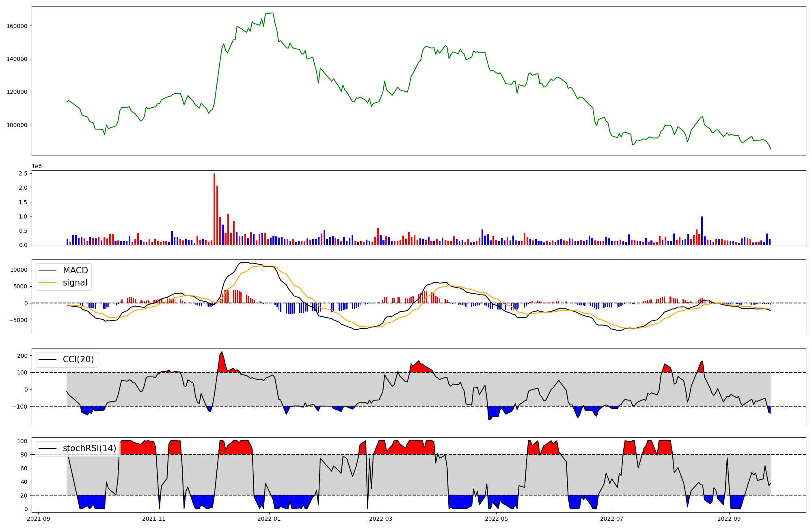The image size is (812, 528).
Task: Click the −100 CCI axis tick
Action: coord(20,407)
